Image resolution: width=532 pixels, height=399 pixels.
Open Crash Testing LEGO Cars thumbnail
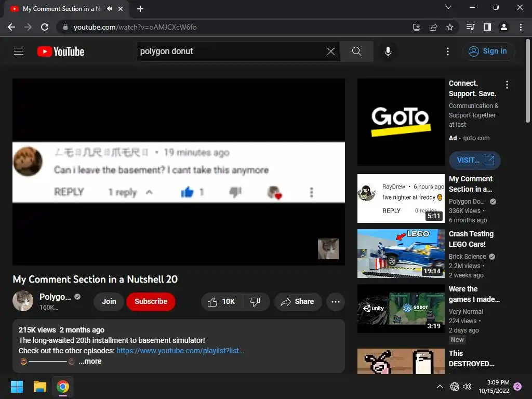pyautogui.click(x=401, y=254)
